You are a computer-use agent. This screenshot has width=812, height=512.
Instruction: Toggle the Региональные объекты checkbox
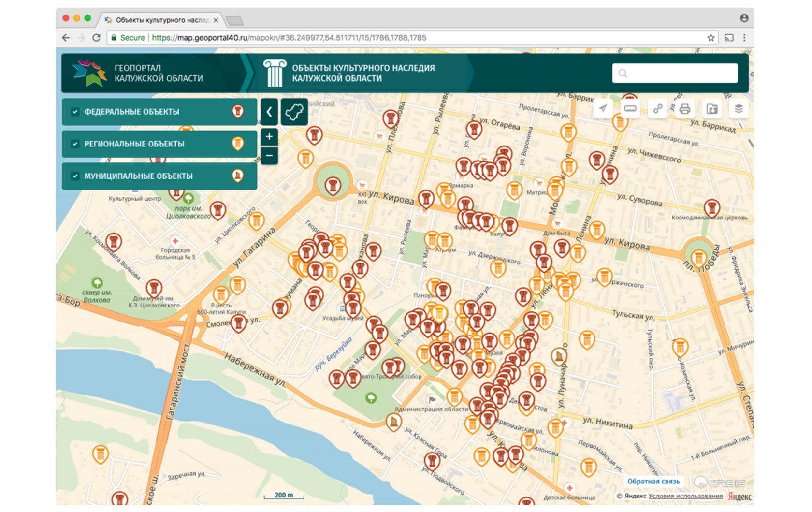(x=75, y=144)
